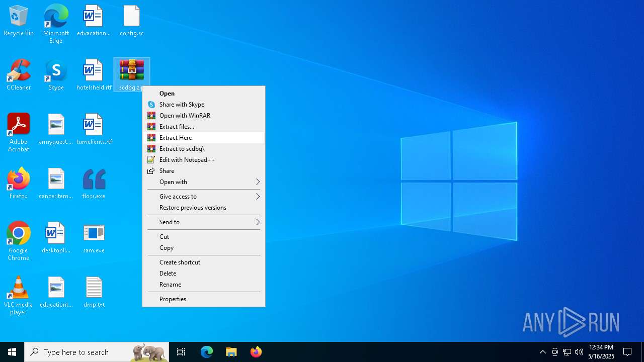Open the volume tray icon
Image resolution: width=644 pixels, height=362 pixels.
[579, 352]
